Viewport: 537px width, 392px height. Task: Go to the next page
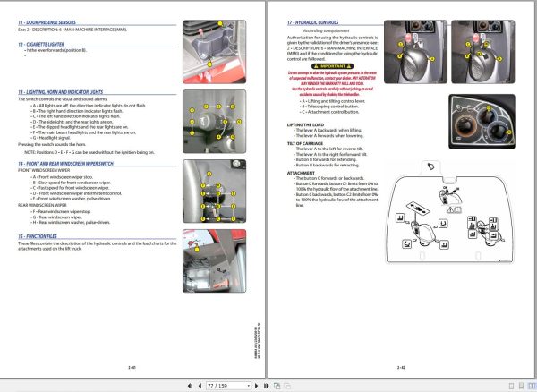click(257, 386)
